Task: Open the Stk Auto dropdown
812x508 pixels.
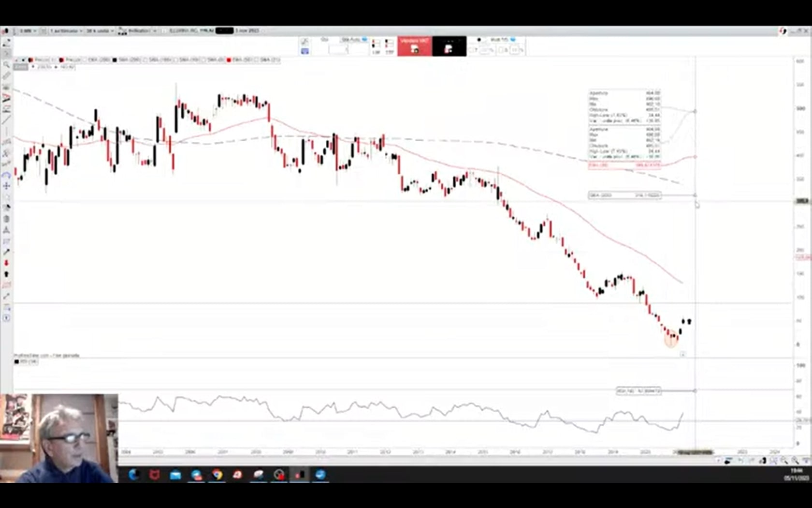Action: pyautogui.click(x=354, y=39)
